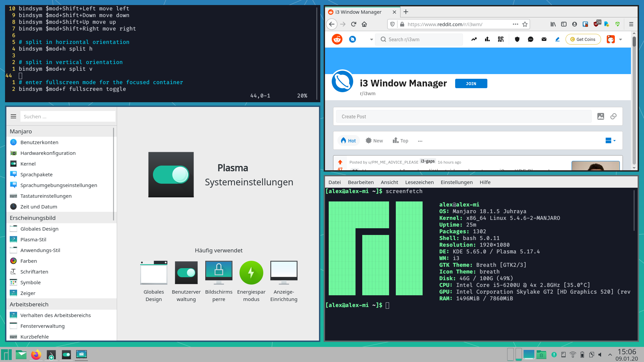Upvote the post by u/PM_ME_ADVICE_PLEASE
Screen dimensions: 644x362
tap(340, 162)
